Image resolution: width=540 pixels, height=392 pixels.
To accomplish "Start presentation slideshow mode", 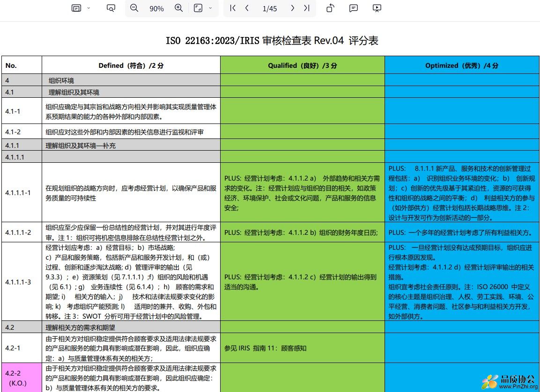I will point(377,8).
